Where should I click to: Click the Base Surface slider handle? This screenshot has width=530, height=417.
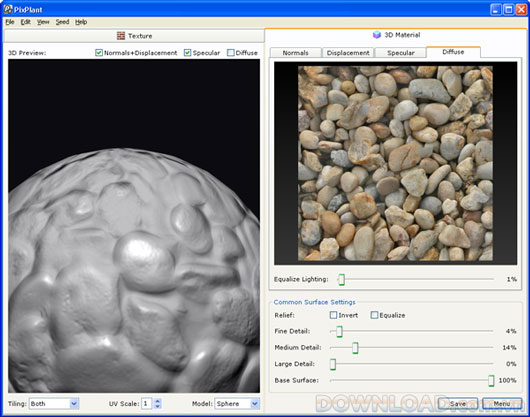[491, 381]
